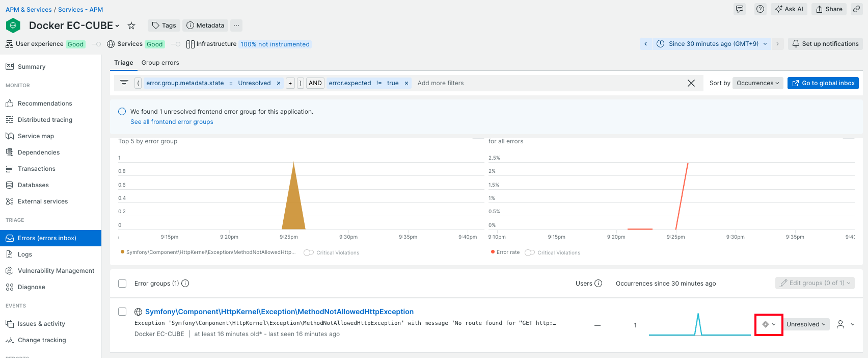Switch to the Triage tab
This screenshot has width=868, height=358.
tap(124, 63)
